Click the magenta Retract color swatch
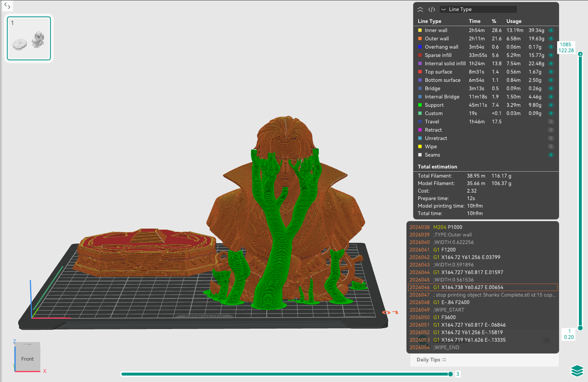This screenshot has height=382, width=588. [x=420, y=130]
